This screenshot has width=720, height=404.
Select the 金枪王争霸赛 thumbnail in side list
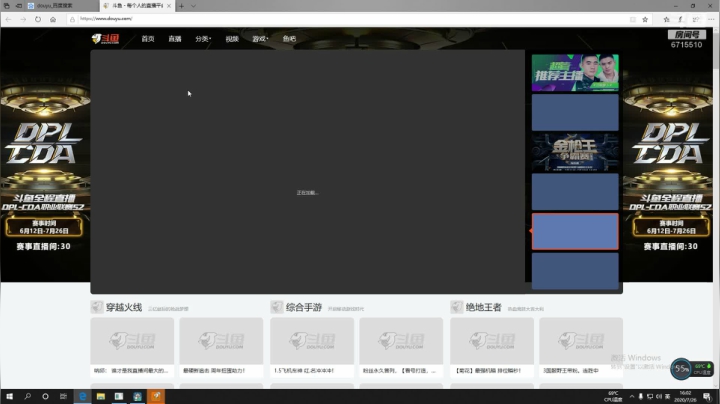coord(575,152)
